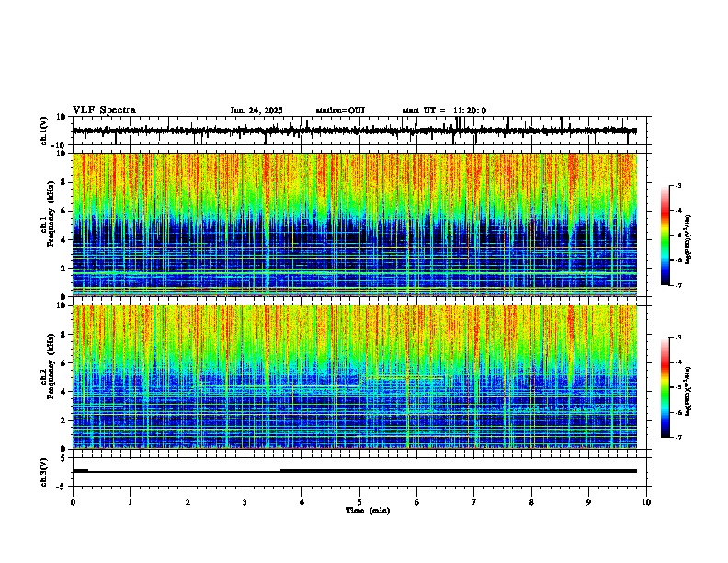Click the '10' label on time axis
This screenshot has height=563, width=728.
tap(646, 502)
